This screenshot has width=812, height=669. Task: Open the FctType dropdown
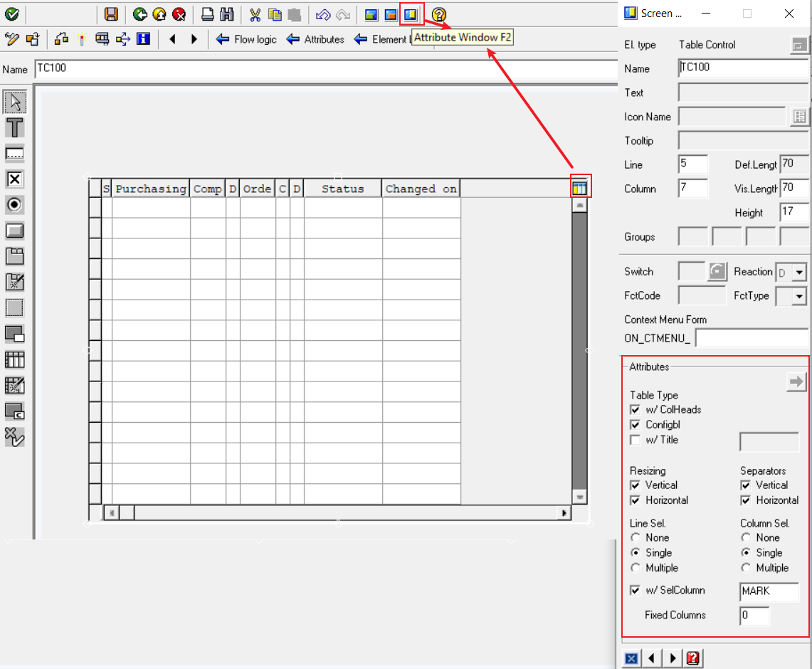(x=800, y=296)
